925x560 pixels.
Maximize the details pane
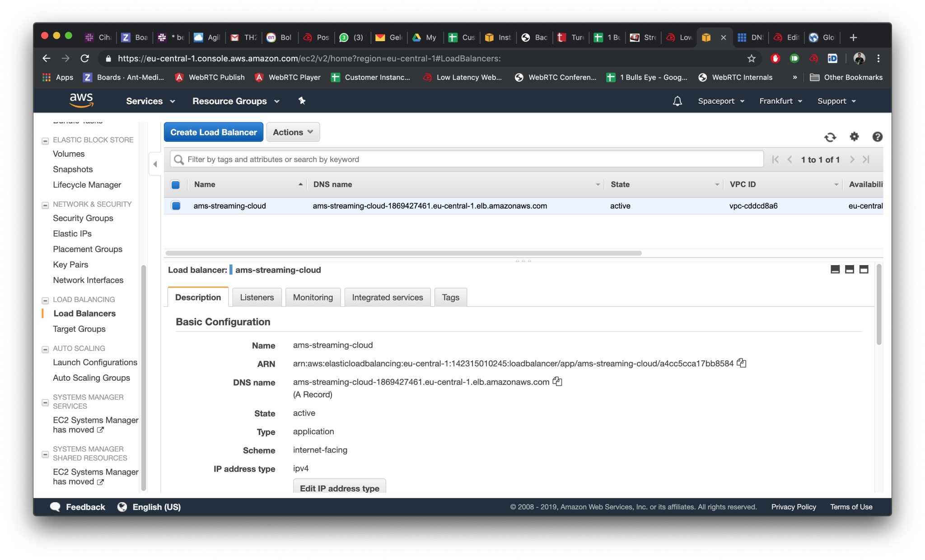(x=864, y=270)
